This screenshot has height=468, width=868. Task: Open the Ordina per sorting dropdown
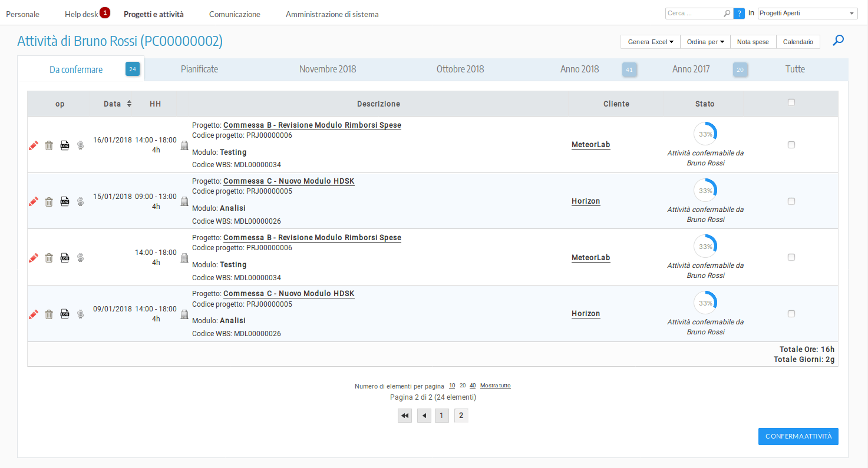point(705,42)
